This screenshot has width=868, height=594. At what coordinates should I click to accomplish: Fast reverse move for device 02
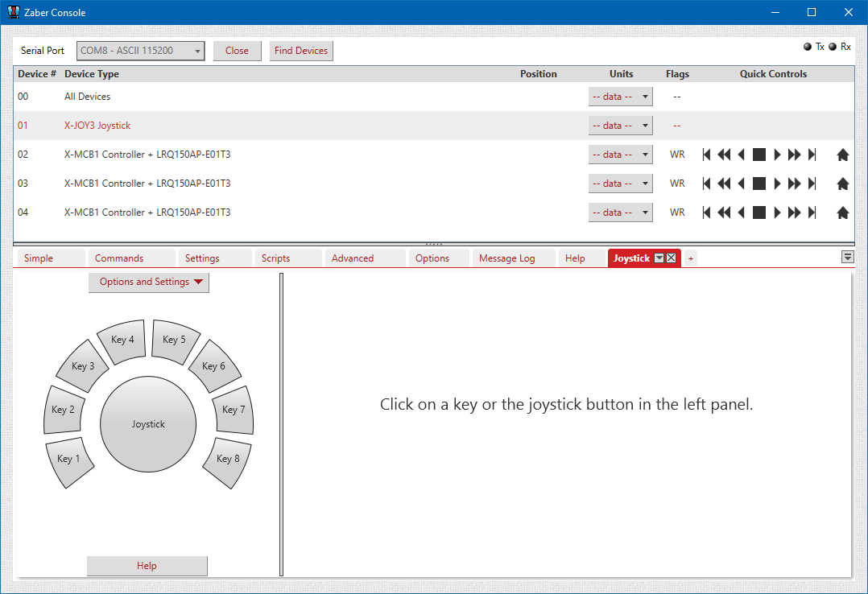coord(724,155)
